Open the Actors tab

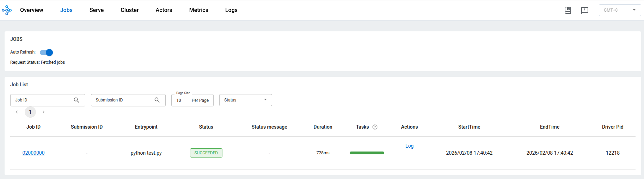(164, 10)
